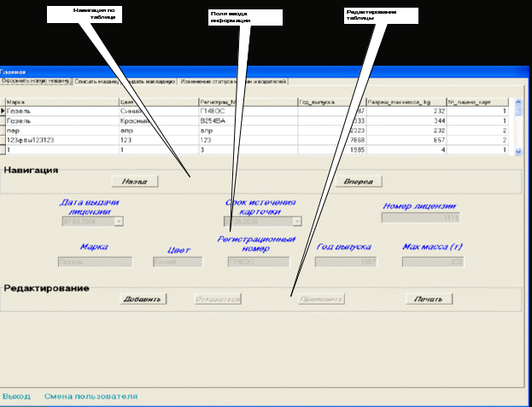
Task: Click the mass cell 4 in last row
Action: (x=406, y=150)
